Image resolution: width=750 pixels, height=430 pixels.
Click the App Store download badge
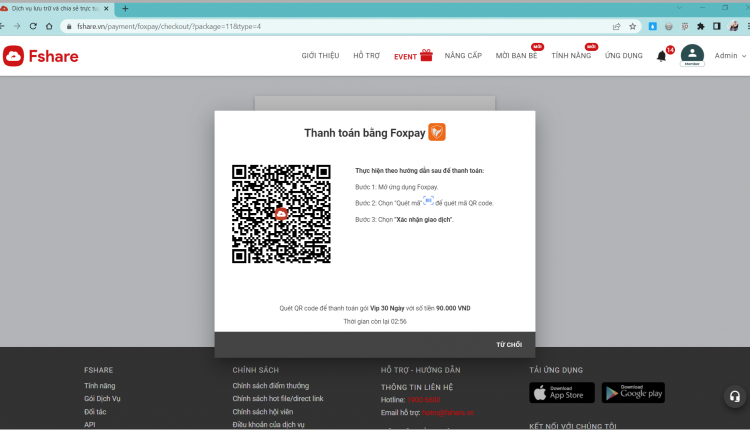click(x=562, y=393)
